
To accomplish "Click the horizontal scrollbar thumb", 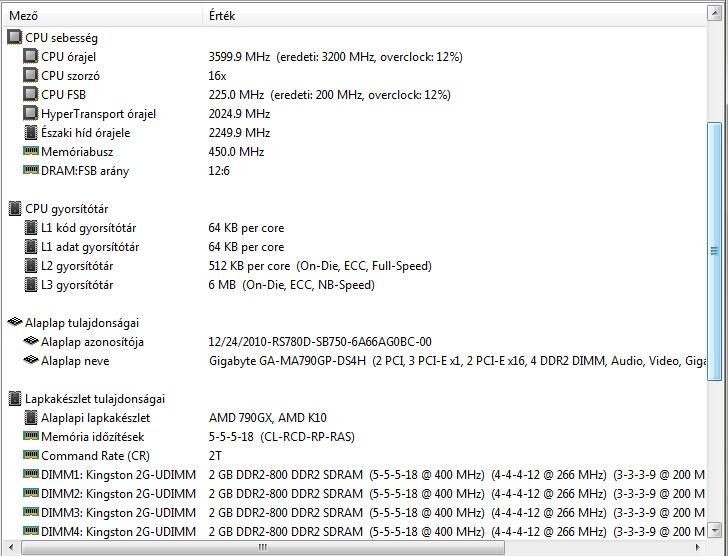I will click(x=263, y=547).
